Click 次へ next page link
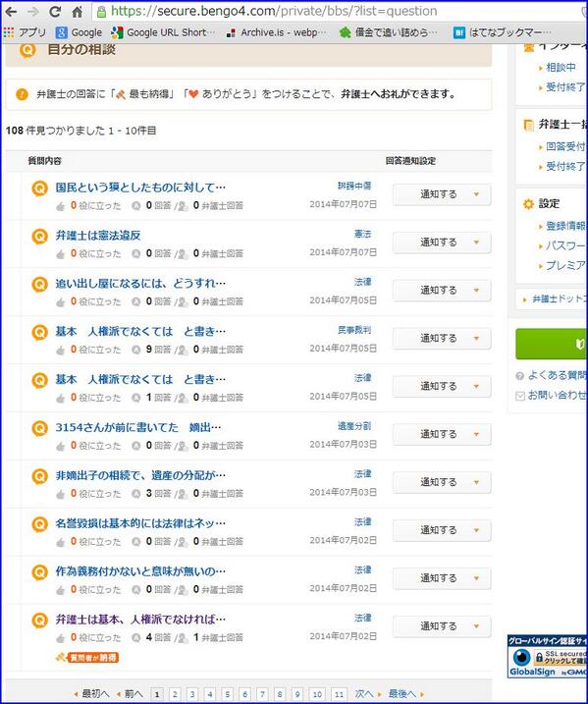Screen dimensions: 588x704 [x=367, y=694]
